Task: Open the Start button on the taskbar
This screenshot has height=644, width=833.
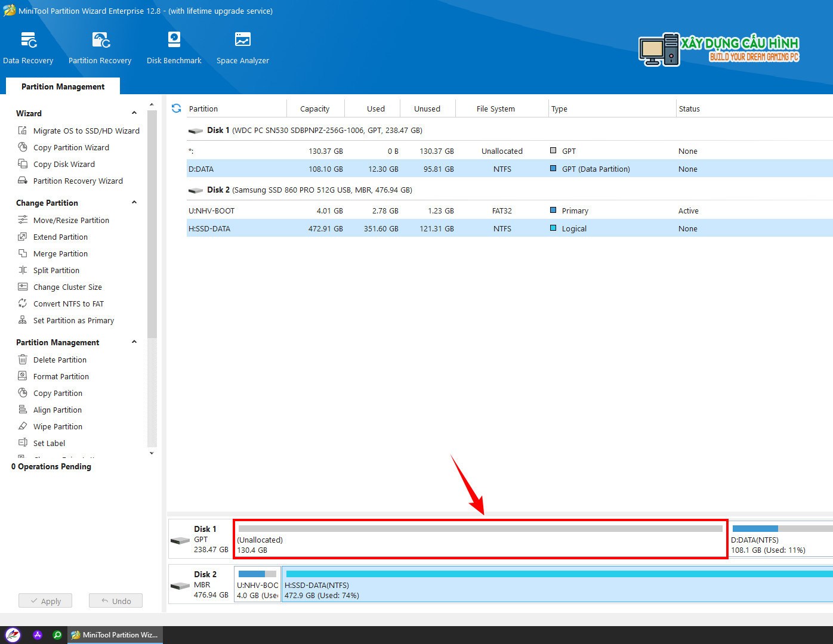Action: (x=13, y=635)
